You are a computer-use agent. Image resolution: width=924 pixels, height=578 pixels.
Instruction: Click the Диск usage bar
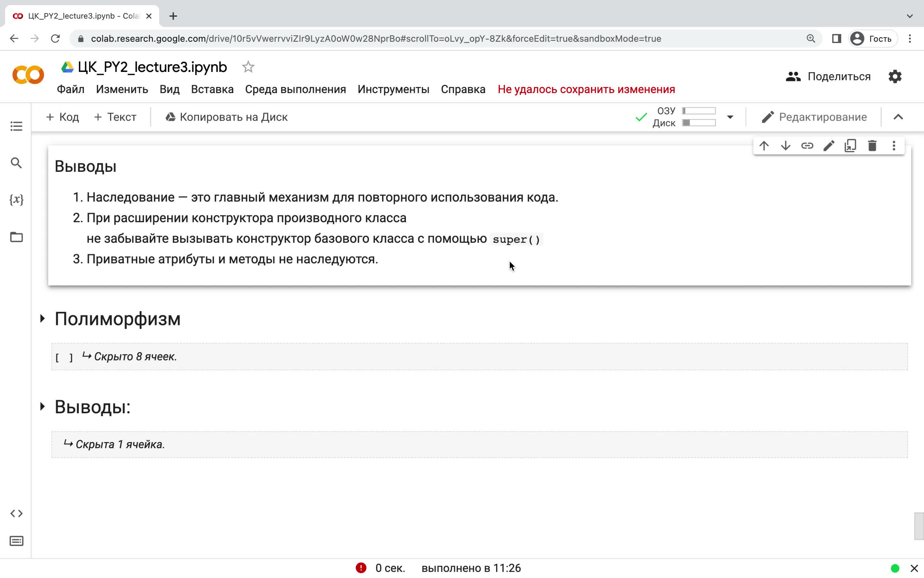pos(699,123)
